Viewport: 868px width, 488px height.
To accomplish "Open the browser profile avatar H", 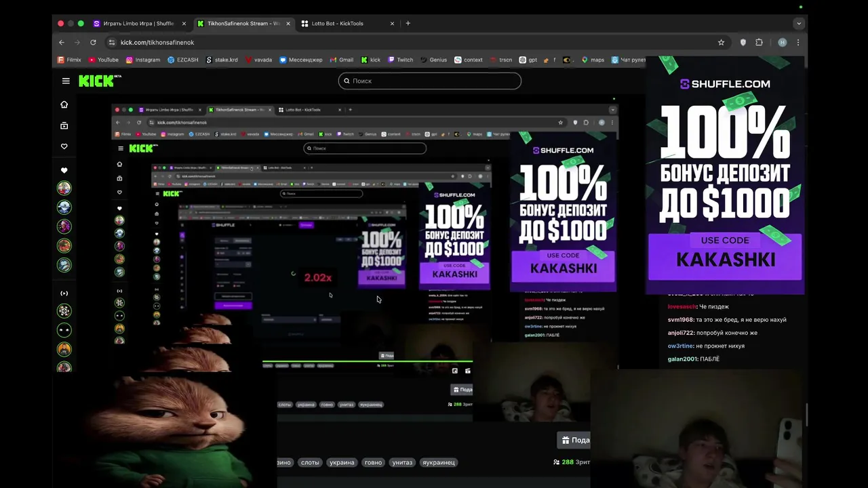I will [x=782, y=42].
